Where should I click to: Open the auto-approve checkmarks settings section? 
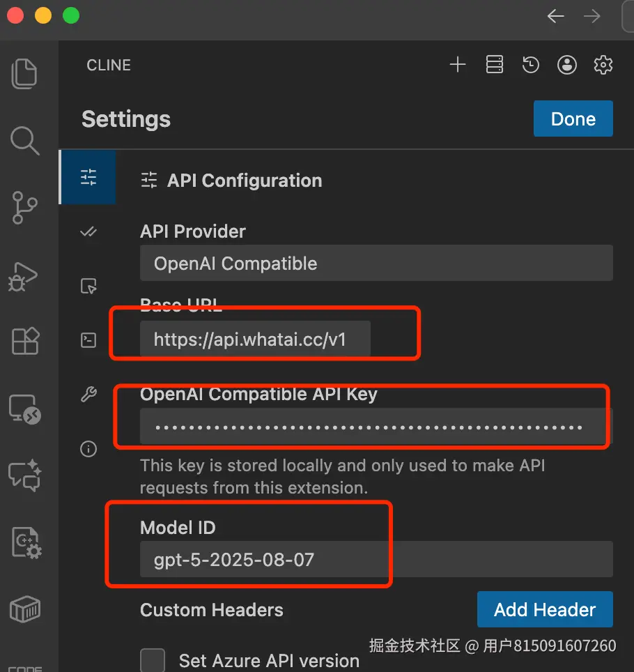click(x=88, y=231)
